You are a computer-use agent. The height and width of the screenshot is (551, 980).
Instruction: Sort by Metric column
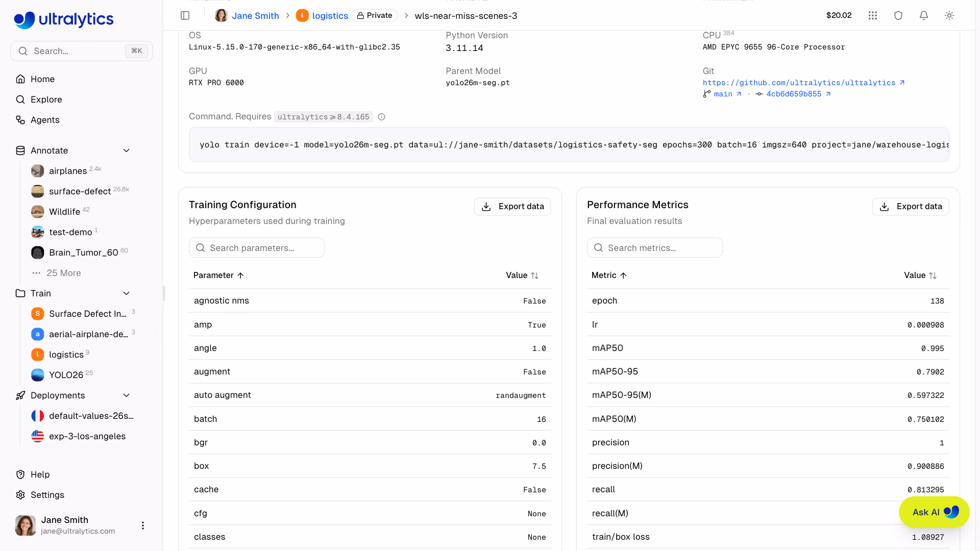[x=609, y=275]
